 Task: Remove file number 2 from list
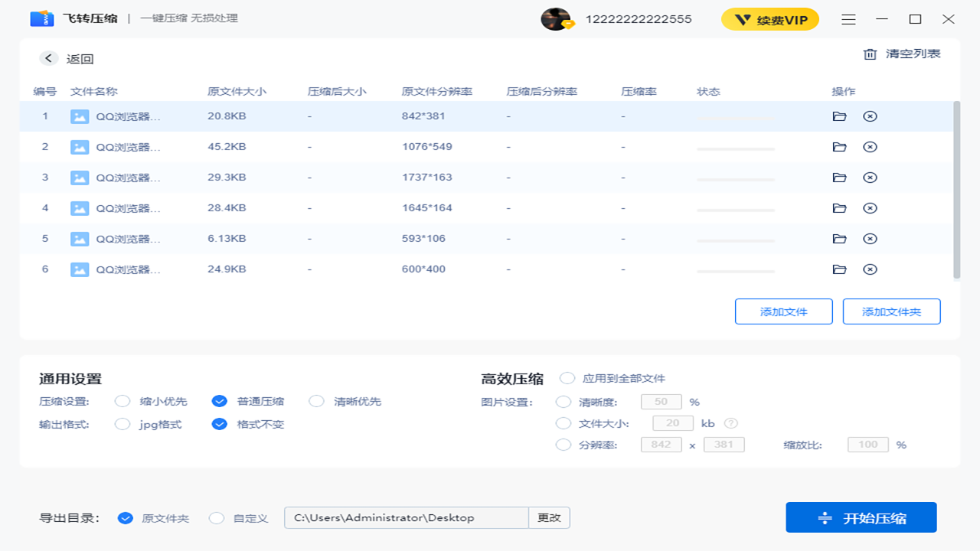click(870, 147)
